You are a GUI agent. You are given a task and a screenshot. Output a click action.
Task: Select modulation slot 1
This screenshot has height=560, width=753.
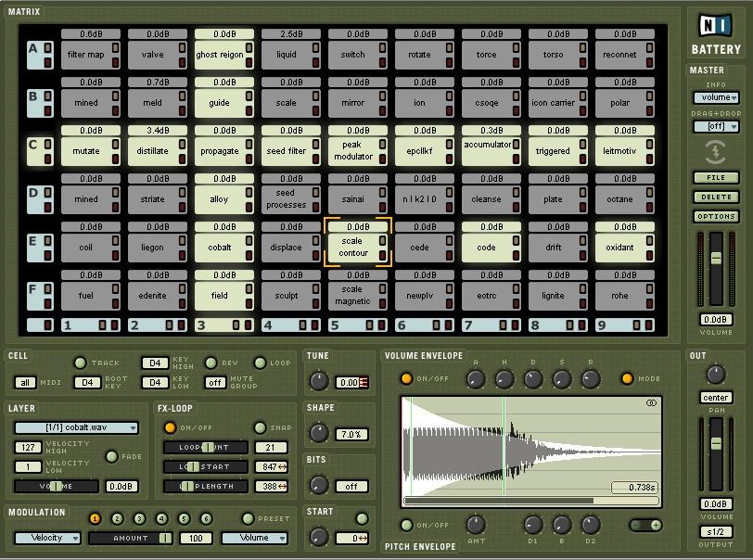click(x=95, y=518)
